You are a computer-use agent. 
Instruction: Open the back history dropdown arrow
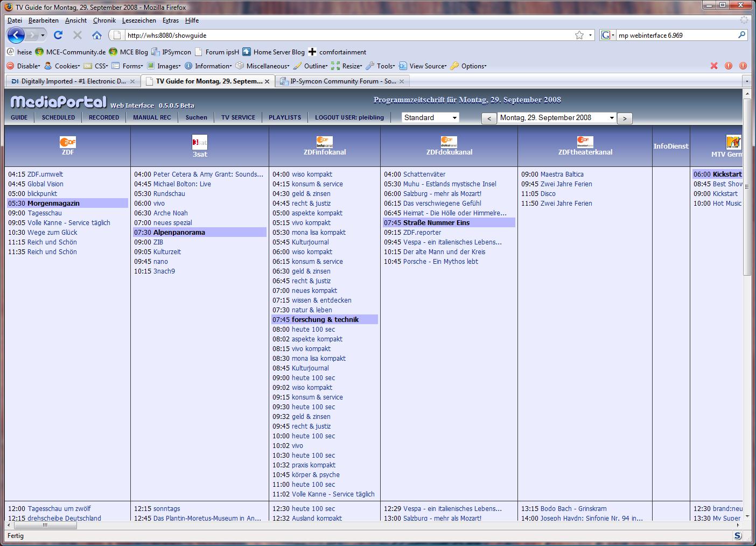43,35
